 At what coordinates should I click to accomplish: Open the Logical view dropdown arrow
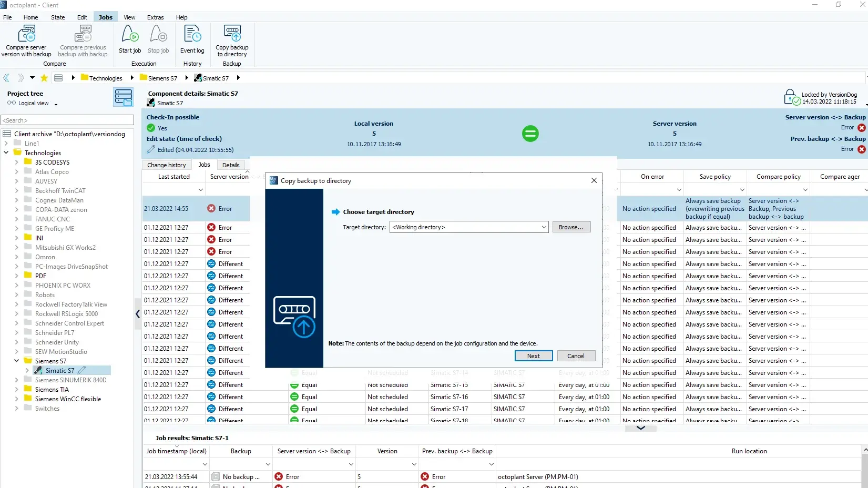[x=56, y=104]
